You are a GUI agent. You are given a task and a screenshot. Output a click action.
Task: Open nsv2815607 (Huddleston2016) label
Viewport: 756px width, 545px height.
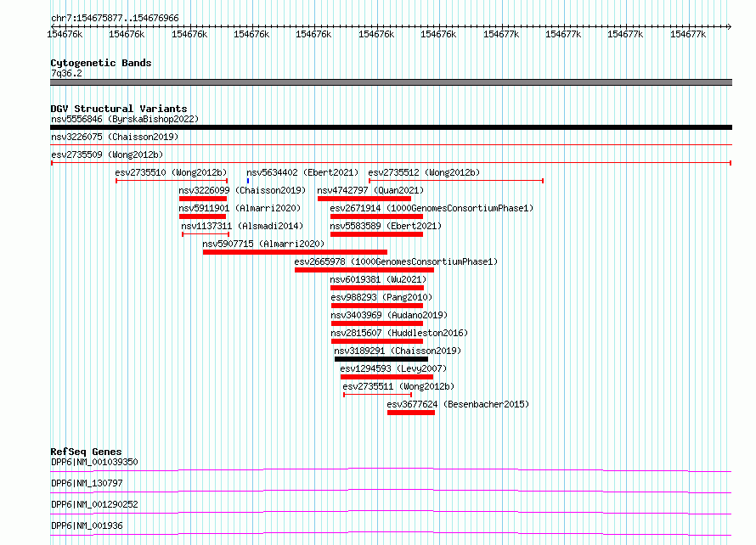pos(399,333)
